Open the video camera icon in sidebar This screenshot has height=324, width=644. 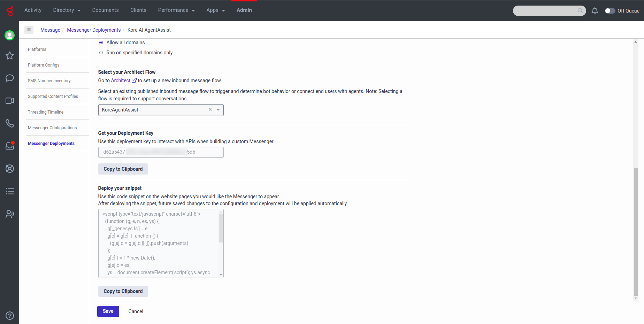coord(10,101)
